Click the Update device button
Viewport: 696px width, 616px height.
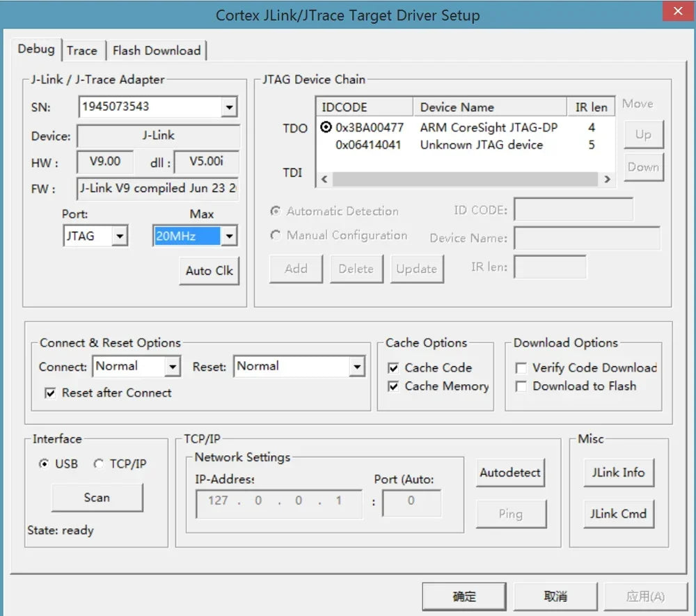click(417, 269)
